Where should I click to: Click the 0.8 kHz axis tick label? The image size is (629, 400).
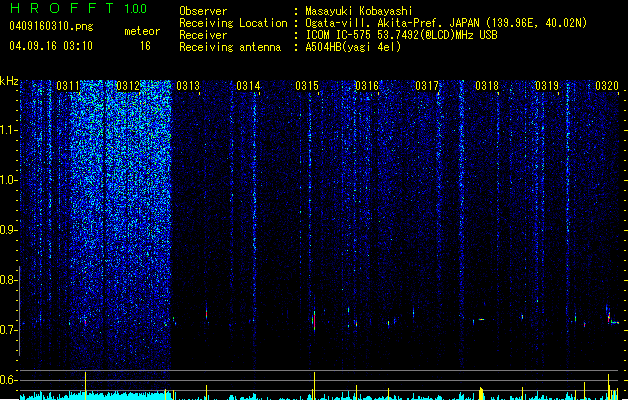pos(8,280)
